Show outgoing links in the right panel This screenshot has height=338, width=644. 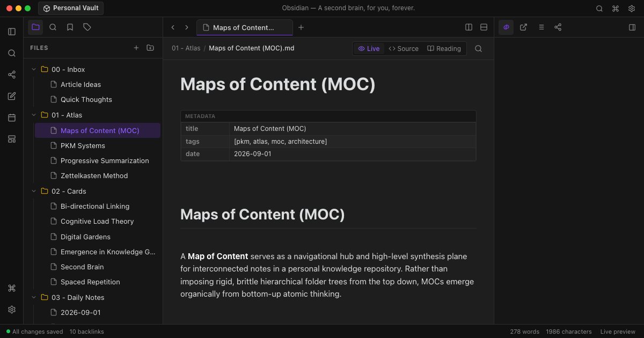pyautogui.click(x=523, y=27)
